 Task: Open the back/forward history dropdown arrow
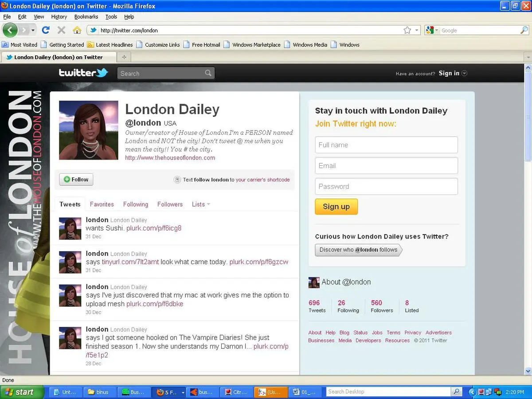pos(34,30)
